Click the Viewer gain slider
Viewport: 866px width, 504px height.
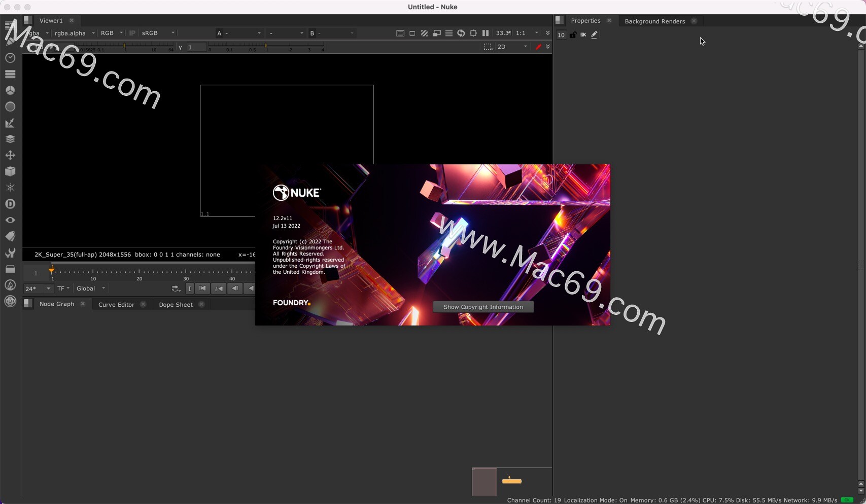coord(125,47)
